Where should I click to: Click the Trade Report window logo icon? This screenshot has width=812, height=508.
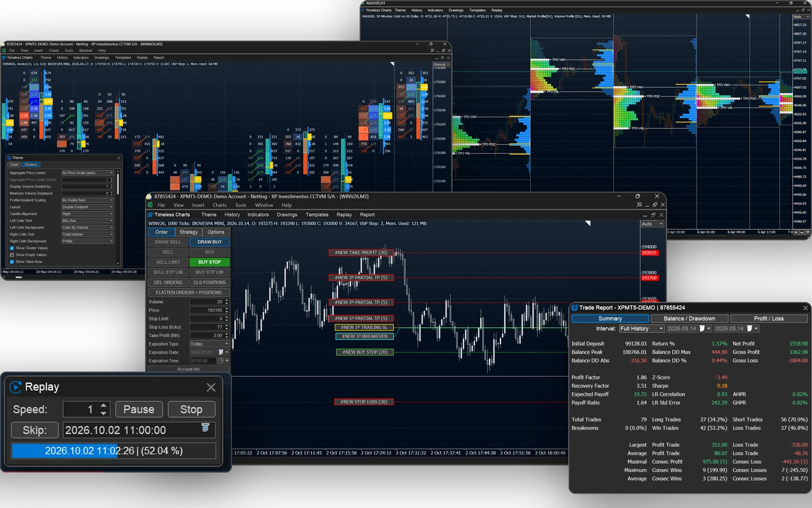click(x=575, y=307)
